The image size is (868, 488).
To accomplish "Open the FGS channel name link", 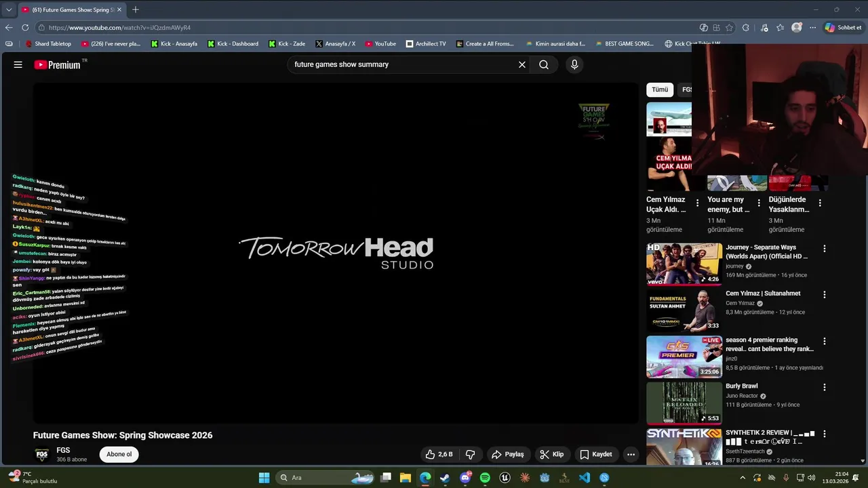I will (x=63, y=450).
